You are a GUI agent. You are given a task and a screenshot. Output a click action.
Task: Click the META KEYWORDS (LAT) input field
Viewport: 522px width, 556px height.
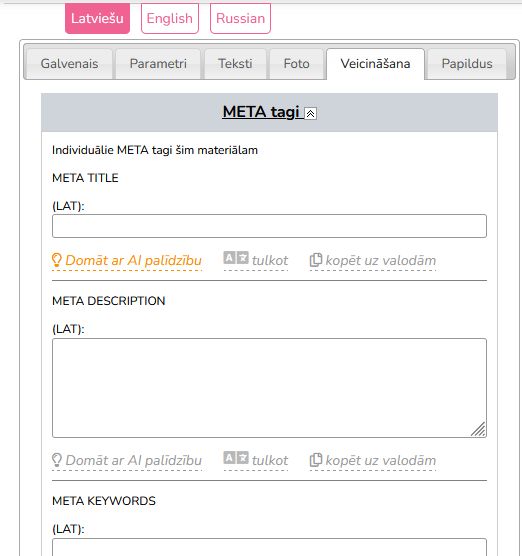[x=270, y=547]
